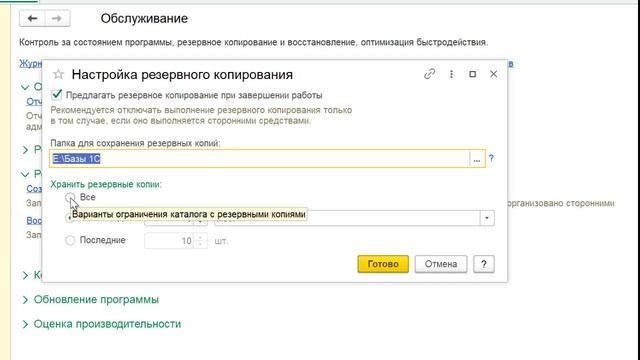Browse for backup folder with ellipsis button
This screenshot has width=640, height=360.
pos(477,159)
